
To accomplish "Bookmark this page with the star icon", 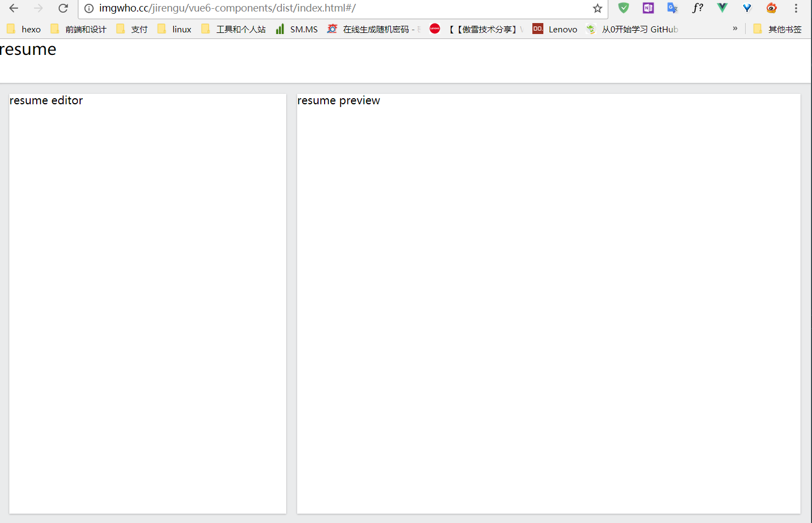I will click(598, 8).
